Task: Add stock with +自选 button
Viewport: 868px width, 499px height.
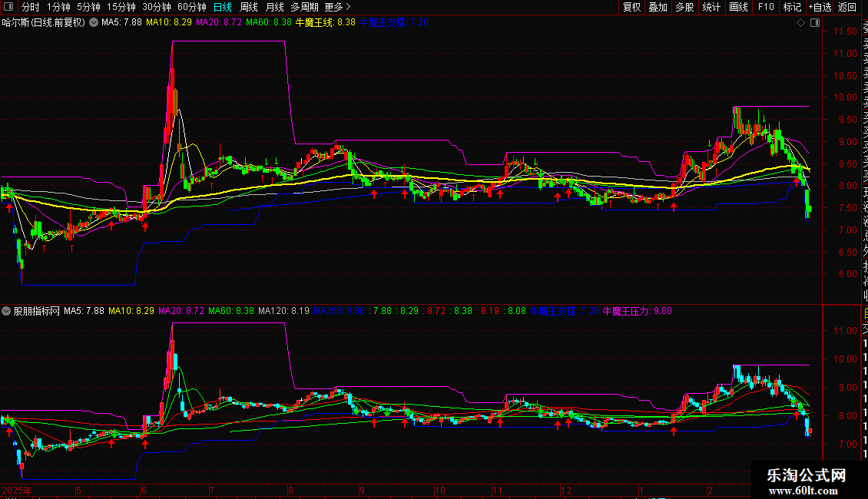Action: (x=820, y=7)
